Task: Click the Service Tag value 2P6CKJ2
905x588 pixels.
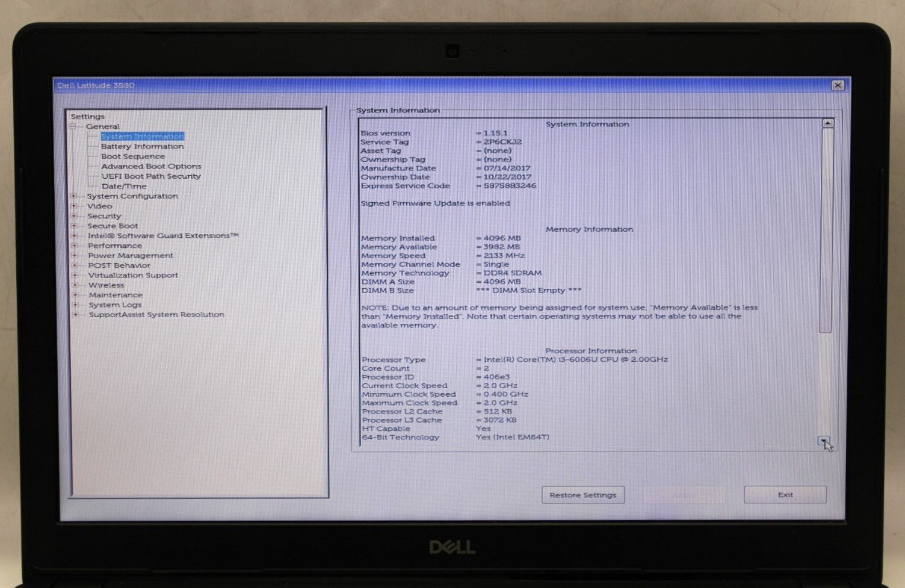Action: tap(502, 142)
